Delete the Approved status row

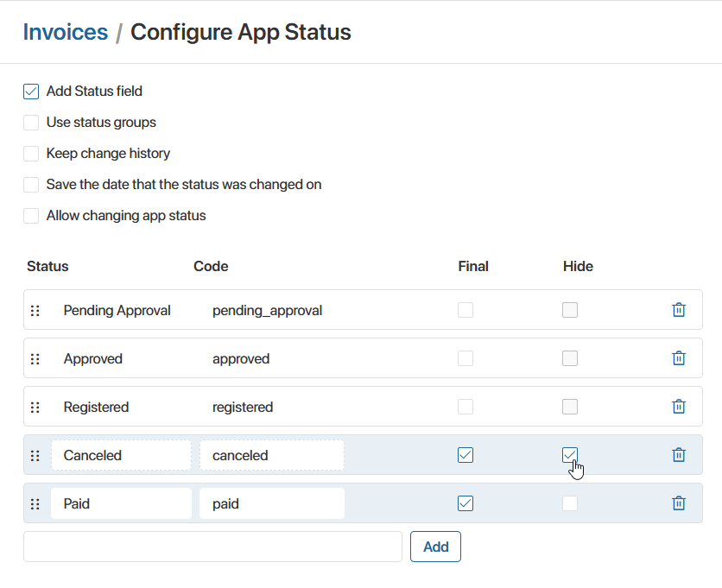point(679,358)
